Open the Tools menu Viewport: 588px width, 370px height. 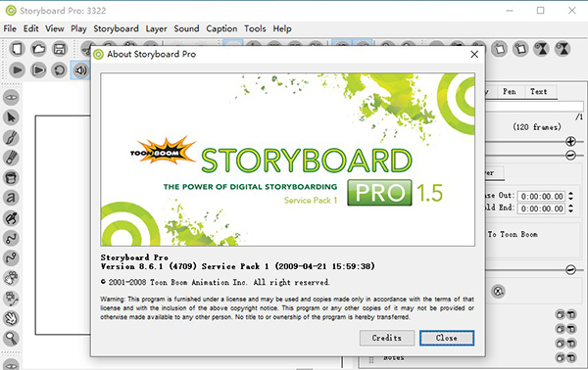point(255,28)
